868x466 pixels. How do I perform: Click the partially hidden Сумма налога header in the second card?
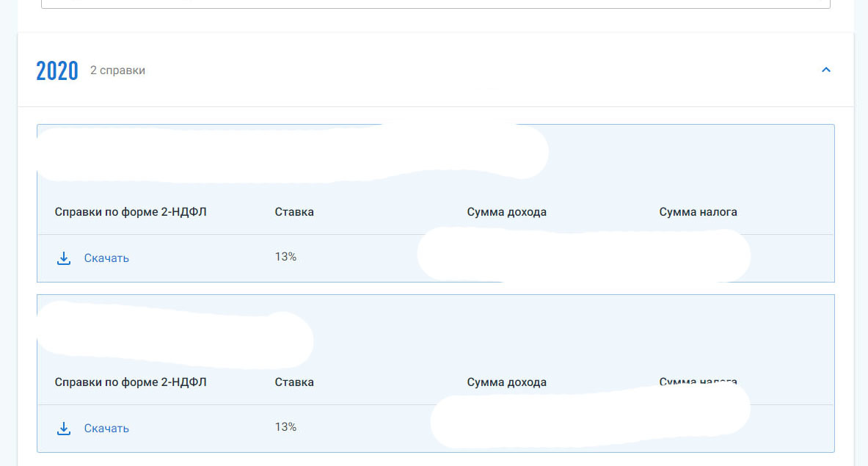tap(698, 382)
